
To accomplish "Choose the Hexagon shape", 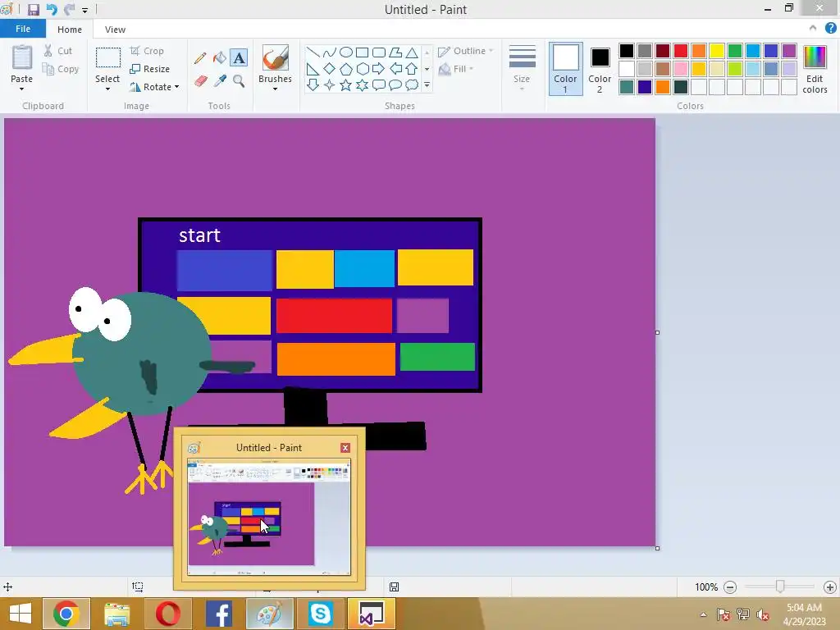I will pyautogui.click(x=362, y=69).
